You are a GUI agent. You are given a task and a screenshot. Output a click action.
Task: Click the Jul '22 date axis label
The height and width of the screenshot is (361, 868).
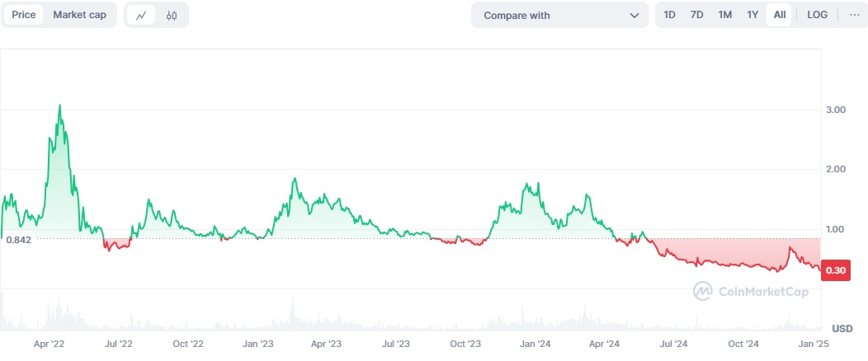119,344
